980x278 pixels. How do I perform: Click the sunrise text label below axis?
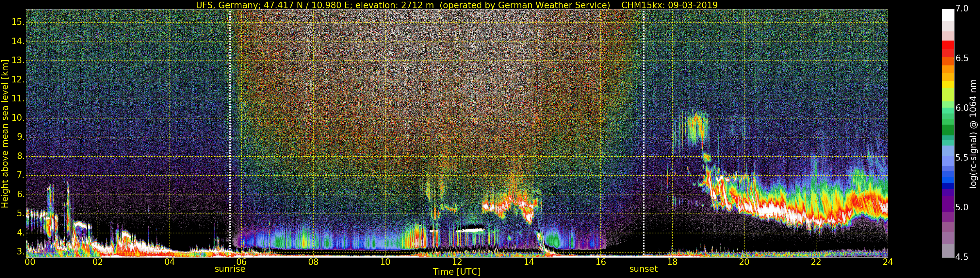[230, 269]
